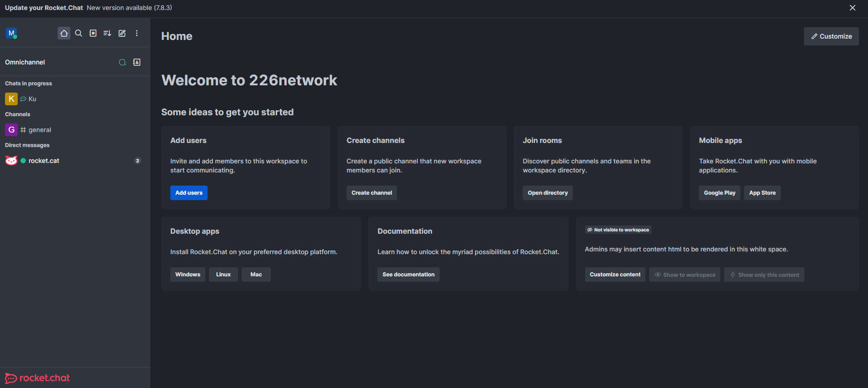Viewport: 868px width, 388px height.
Task: Open the sidebar Display sort options
Action: 108,33
